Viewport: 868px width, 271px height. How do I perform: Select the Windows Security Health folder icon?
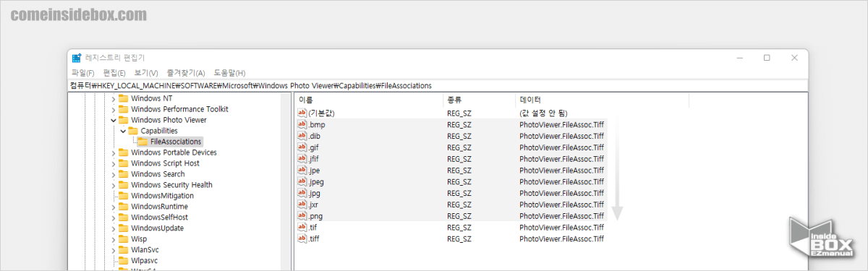click(123, 185)
